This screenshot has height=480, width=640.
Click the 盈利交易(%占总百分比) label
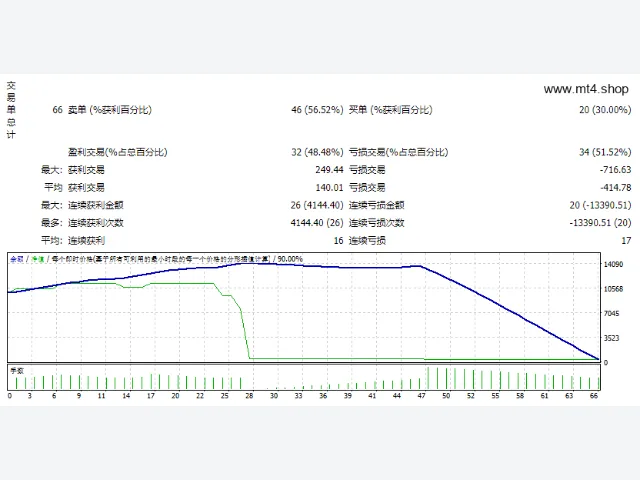[118, 152]
